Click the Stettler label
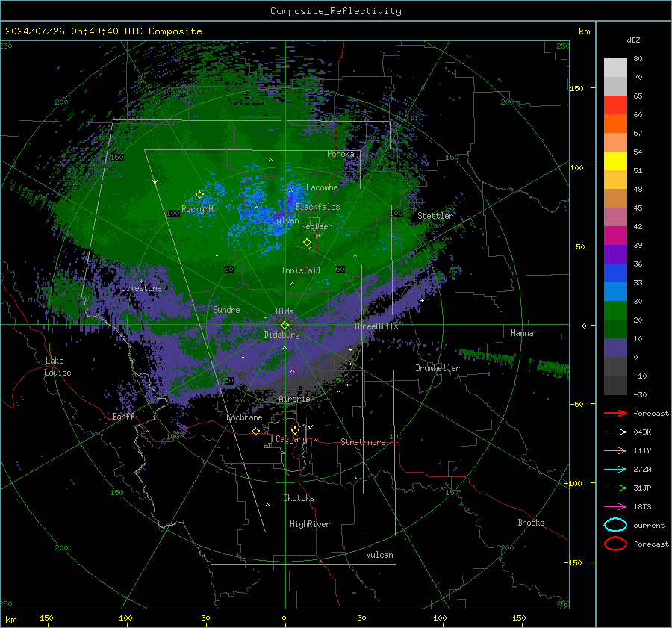 click(x=435, y=216)
